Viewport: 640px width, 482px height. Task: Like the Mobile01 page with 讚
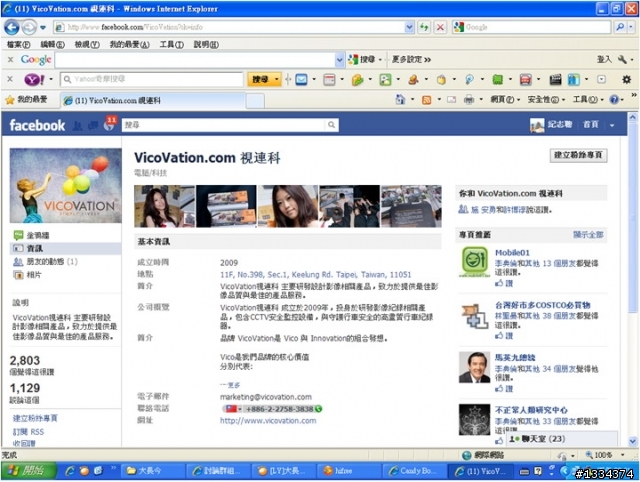pyautogui.click(x=504, y=283)
